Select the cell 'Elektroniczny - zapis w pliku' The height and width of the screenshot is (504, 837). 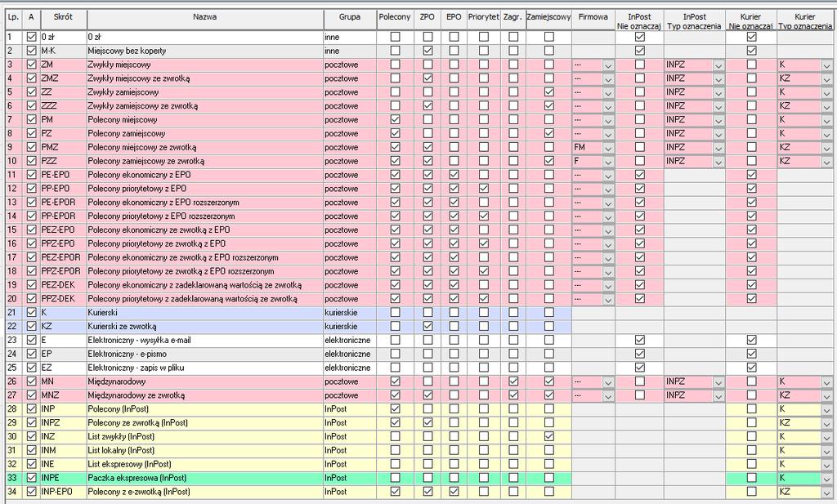click(205, 368)
